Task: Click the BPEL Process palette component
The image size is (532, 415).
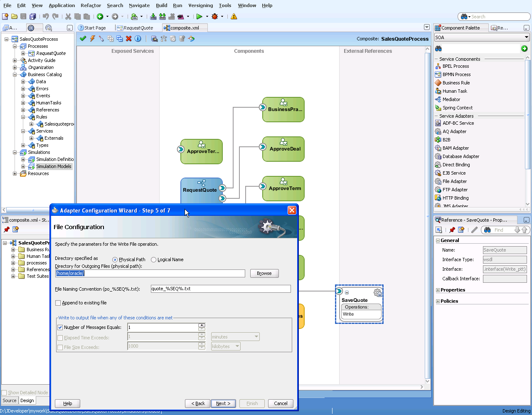Action: [x=456, y=66]
